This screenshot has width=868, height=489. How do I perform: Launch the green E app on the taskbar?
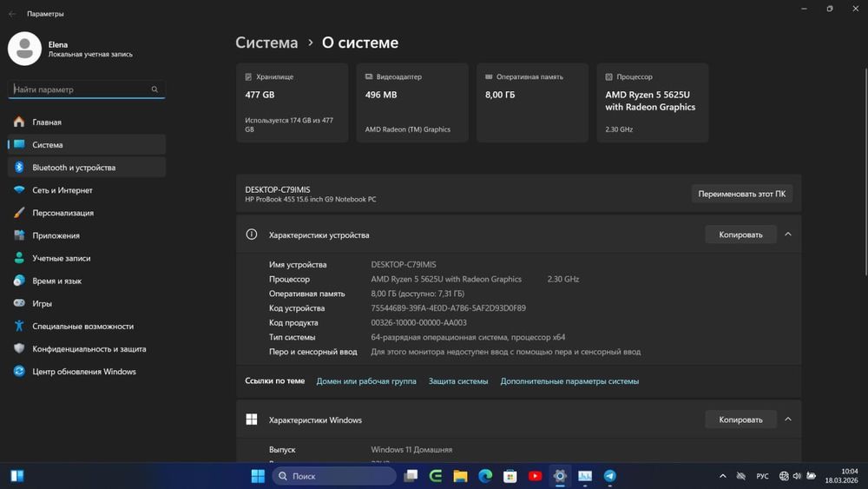pyautogui.click(x=436, y=476)
